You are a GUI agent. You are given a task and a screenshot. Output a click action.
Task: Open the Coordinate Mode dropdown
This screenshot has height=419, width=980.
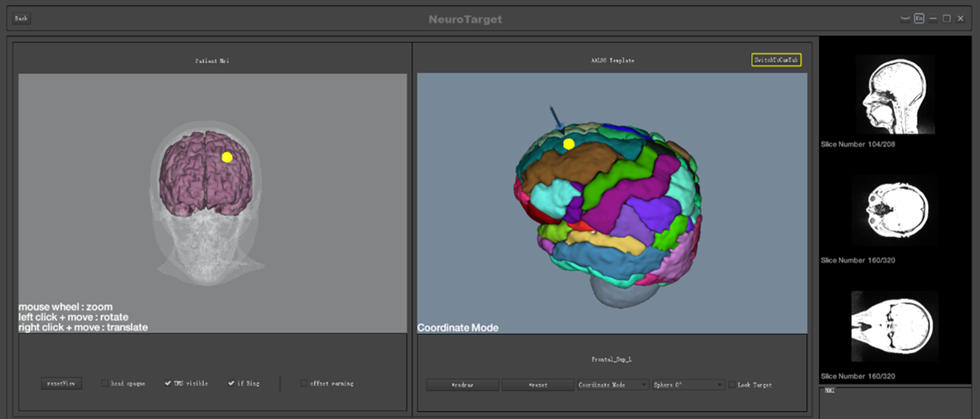tap(613, 385)
